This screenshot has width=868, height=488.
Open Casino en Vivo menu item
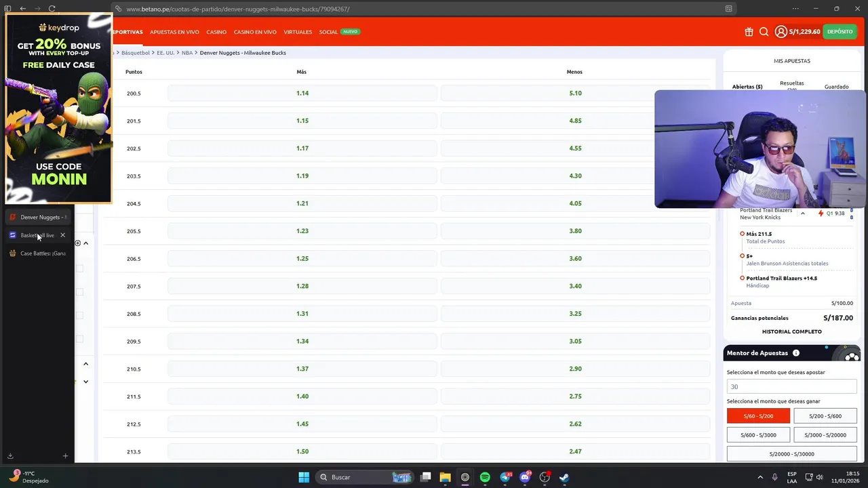coord(255,32)
